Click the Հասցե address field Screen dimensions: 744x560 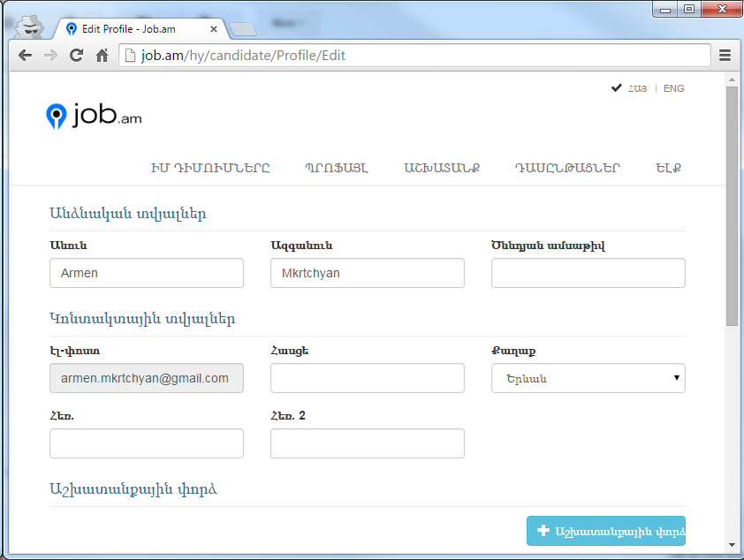pyautogui.click(x=368, y=378)
